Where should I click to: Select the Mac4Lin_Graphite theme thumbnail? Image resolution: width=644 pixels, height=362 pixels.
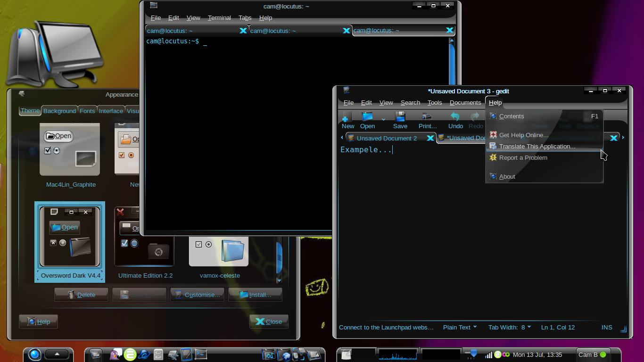pyautogui.click(x=70, y=150)
